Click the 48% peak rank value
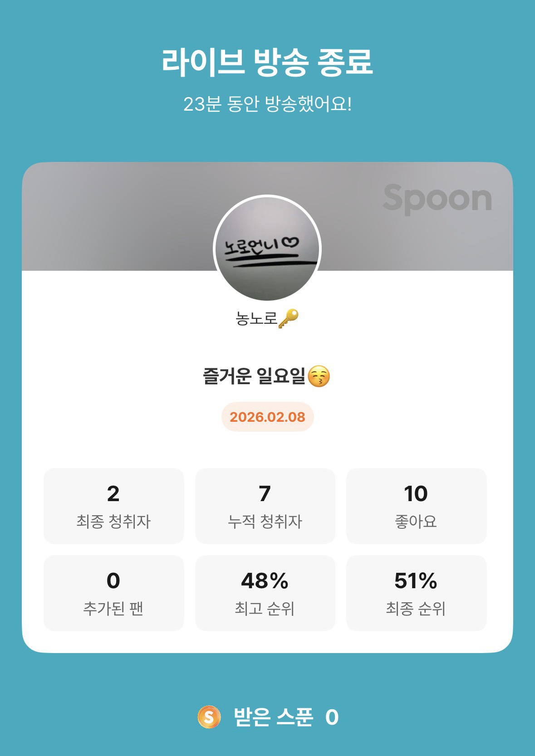 coord(265,581)
